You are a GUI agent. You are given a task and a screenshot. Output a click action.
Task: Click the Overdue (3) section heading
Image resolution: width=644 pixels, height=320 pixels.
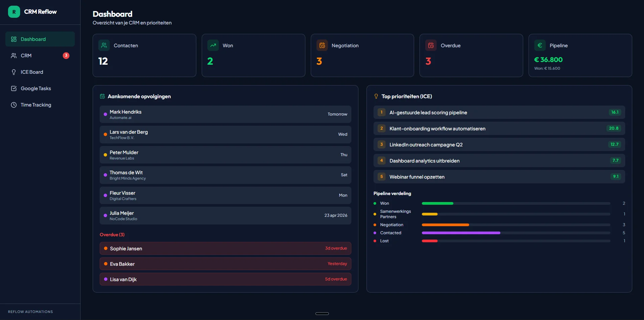click(x=112, y=235)
